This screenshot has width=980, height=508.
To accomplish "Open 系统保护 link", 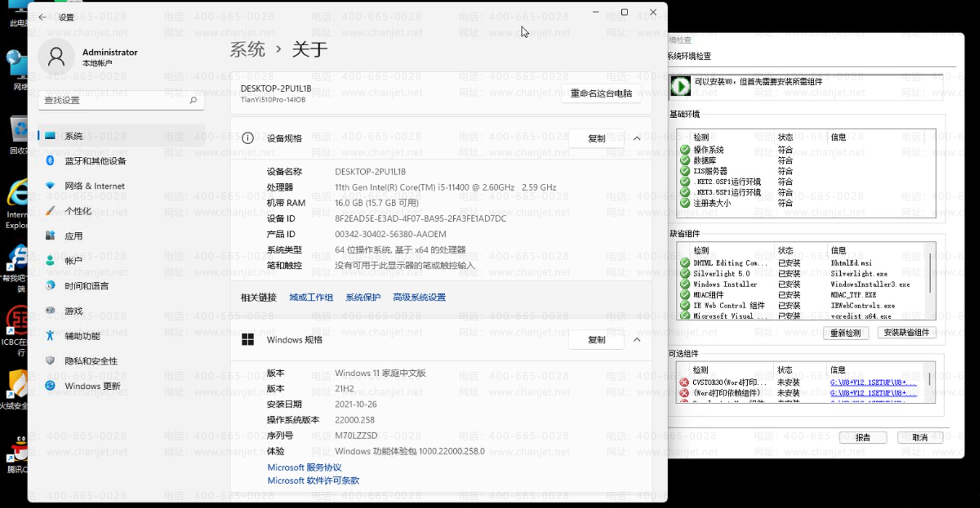I will (363, 297).
